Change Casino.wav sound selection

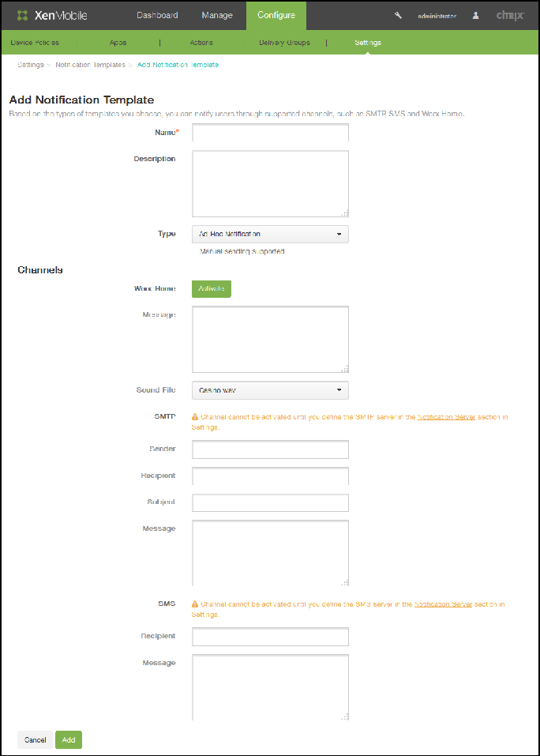click(x=269, y=389)
